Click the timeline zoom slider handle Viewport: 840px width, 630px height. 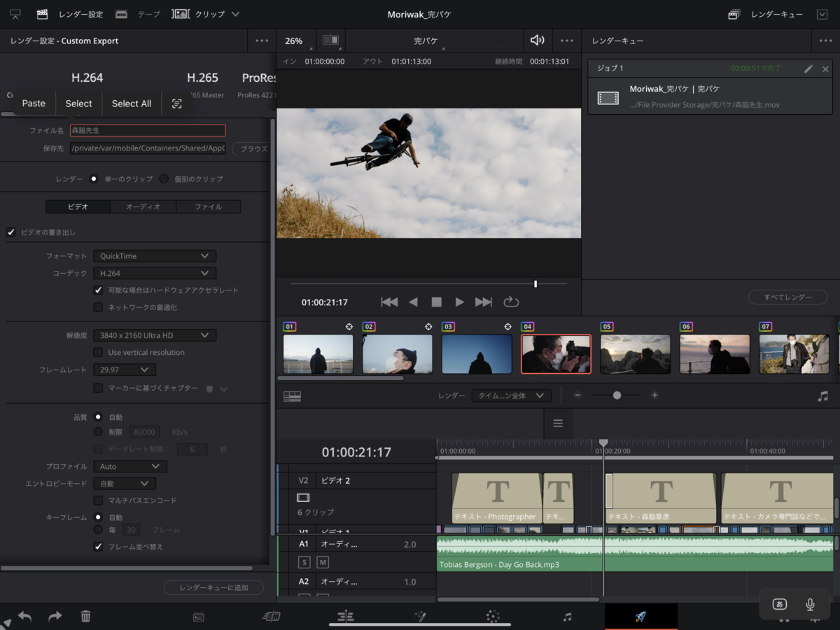tap(617, 395)
